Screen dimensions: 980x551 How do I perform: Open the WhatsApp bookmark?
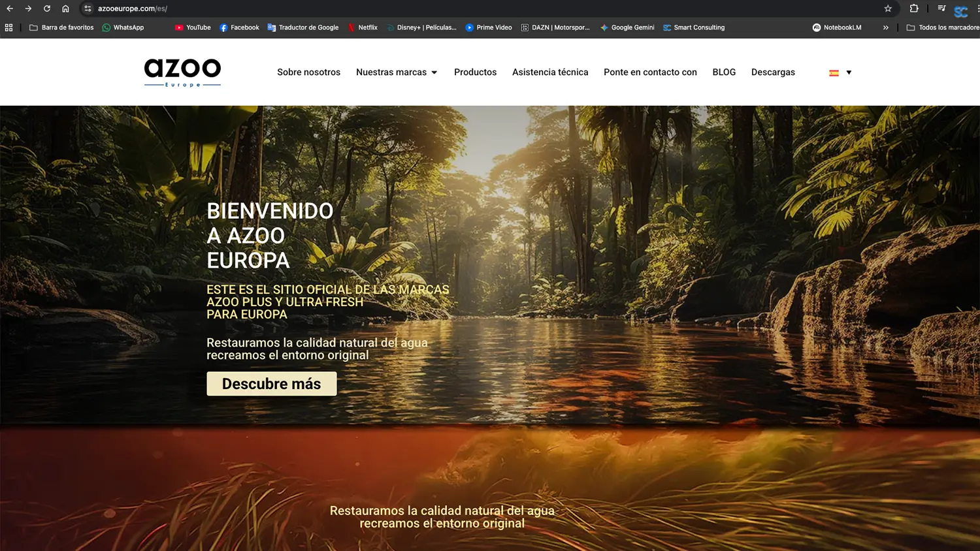(x=123, y=27)
